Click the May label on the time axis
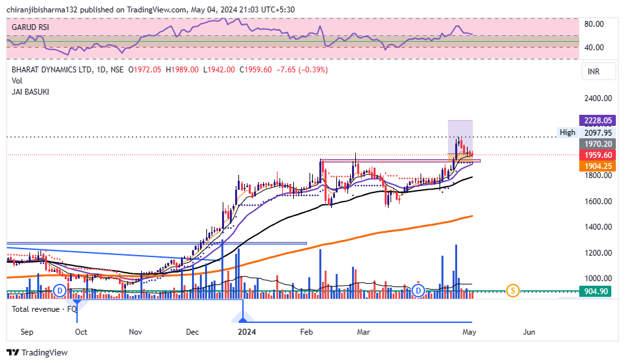Screen dimensions: 625x364 pyautogui.click(x=469, y=332)
